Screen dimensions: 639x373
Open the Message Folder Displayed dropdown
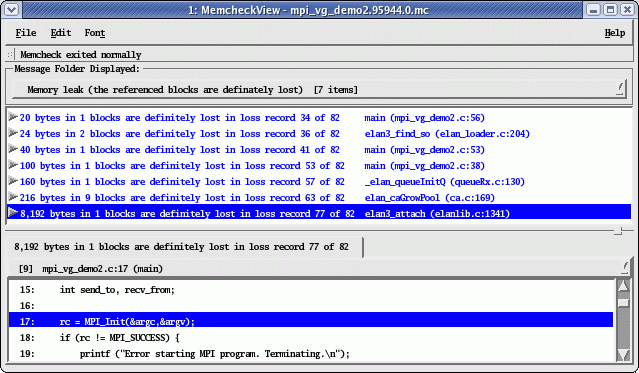pos(319,90)
